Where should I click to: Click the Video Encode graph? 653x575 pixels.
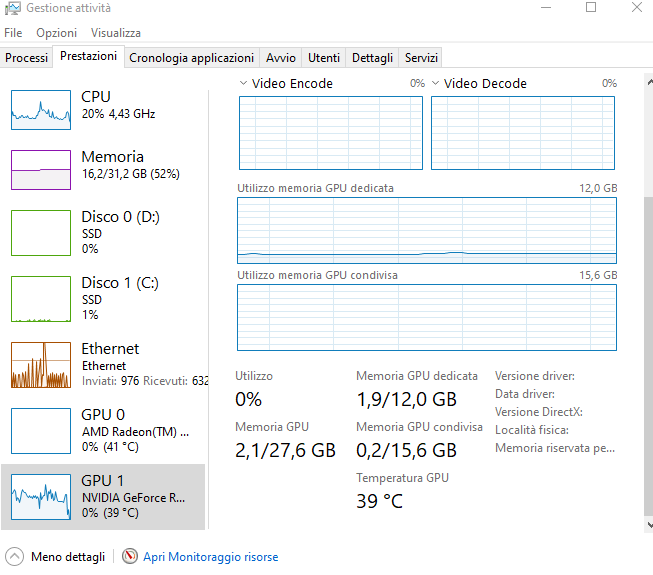[331, 133]
